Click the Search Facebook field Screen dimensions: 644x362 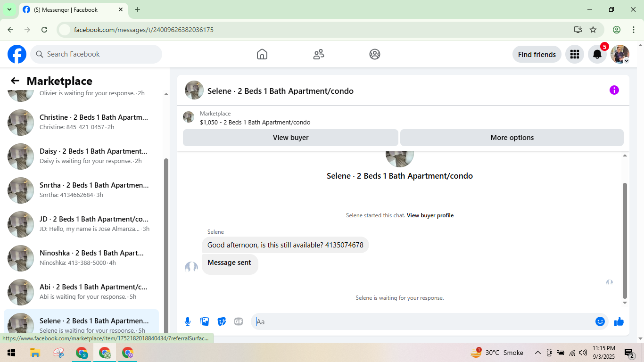[x=96, y=54]
